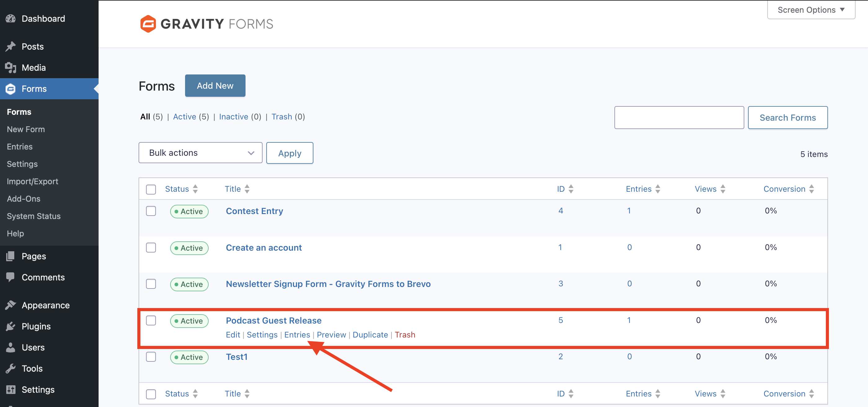Select the Newsletter Signup Form checkbox

[151, 284]
